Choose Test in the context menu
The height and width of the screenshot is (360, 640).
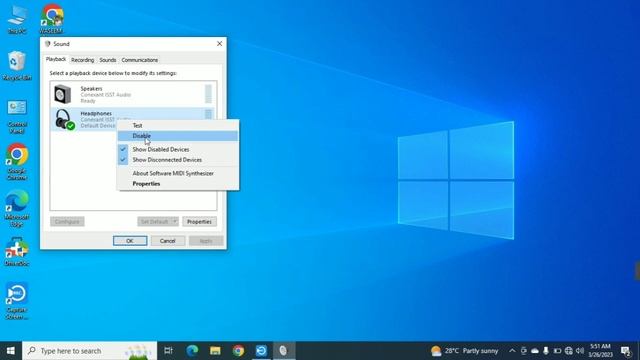(178, 125)
